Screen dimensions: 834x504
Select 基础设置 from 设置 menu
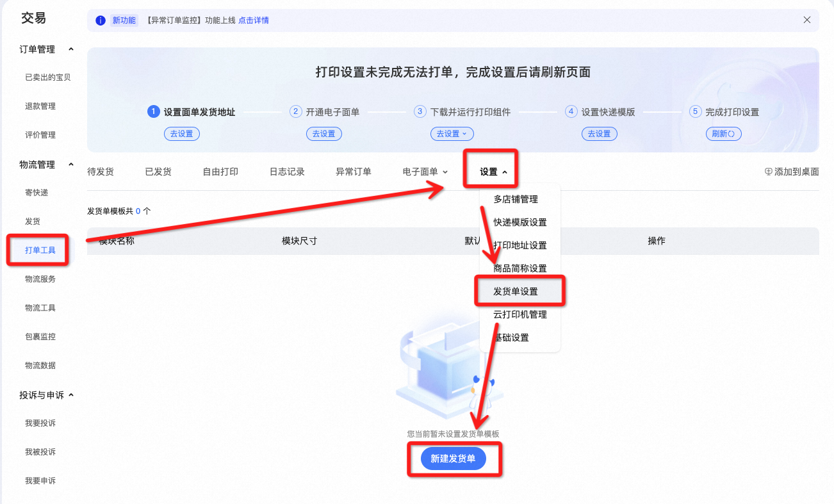(x=511, y=337)
